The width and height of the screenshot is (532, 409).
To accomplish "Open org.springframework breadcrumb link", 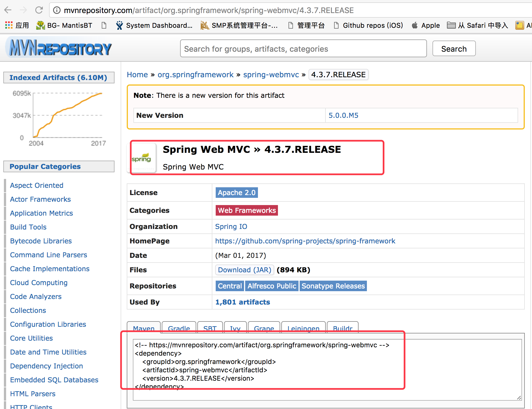I will (195, 74).
